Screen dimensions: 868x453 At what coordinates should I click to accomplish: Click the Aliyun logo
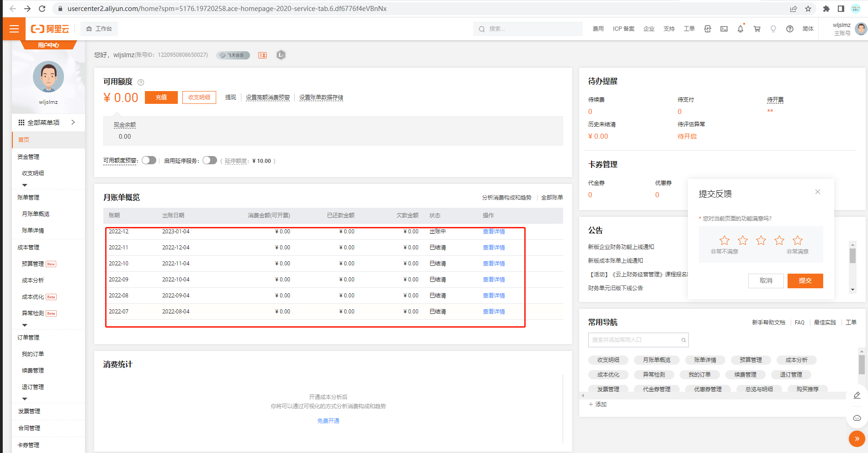50,29
